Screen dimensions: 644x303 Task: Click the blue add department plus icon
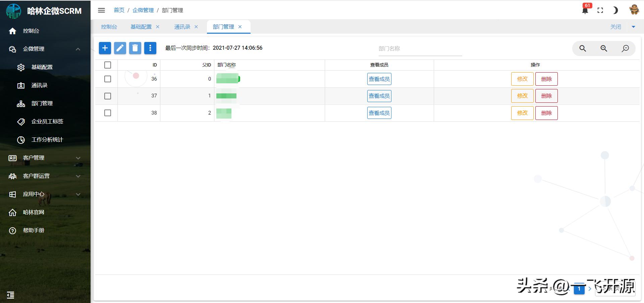(x=105, y=48)
